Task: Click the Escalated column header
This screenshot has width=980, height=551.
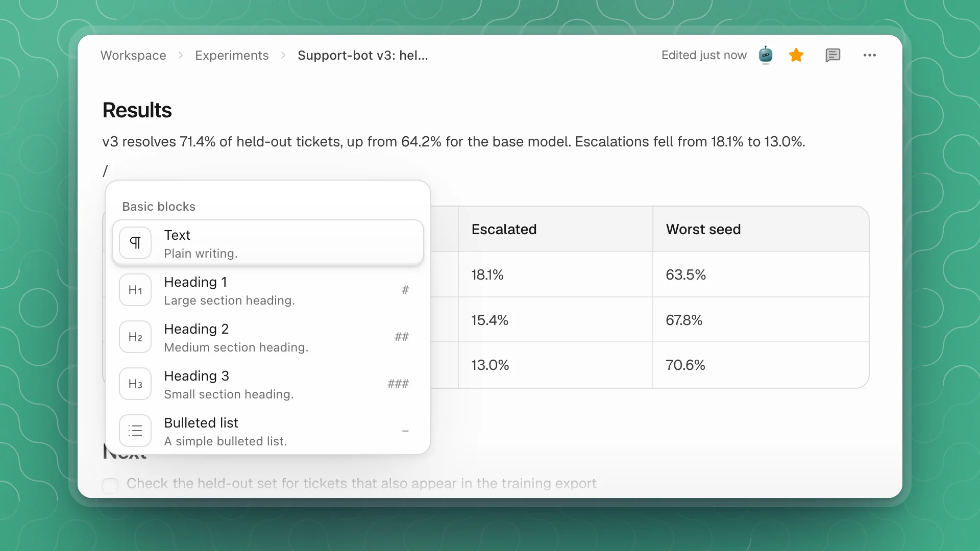Action: pyautogui.click(x=555, y=229)
